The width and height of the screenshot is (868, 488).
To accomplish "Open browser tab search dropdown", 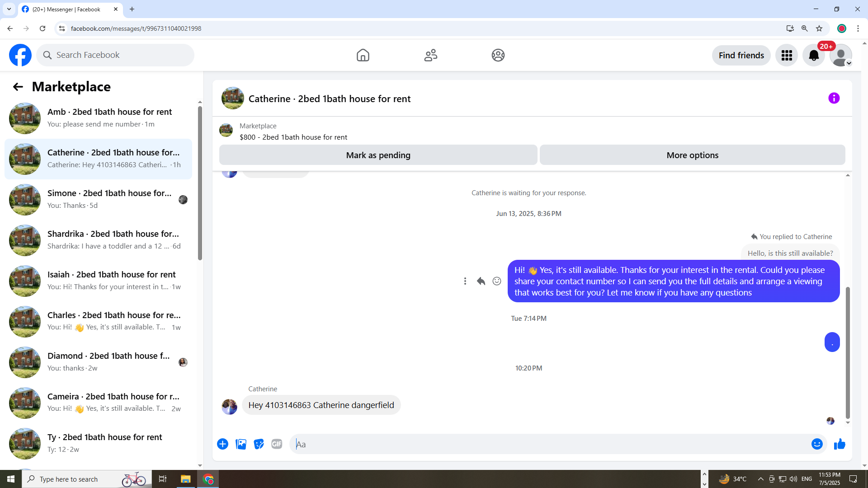I will pyautogui.click(x=9, y=9).
